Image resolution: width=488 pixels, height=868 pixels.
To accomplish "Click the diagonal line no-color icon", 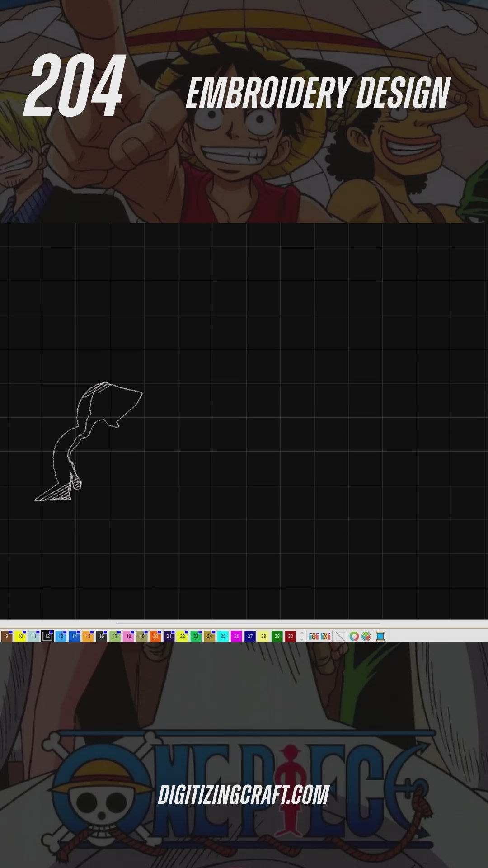I will click(x=340, y=637).
